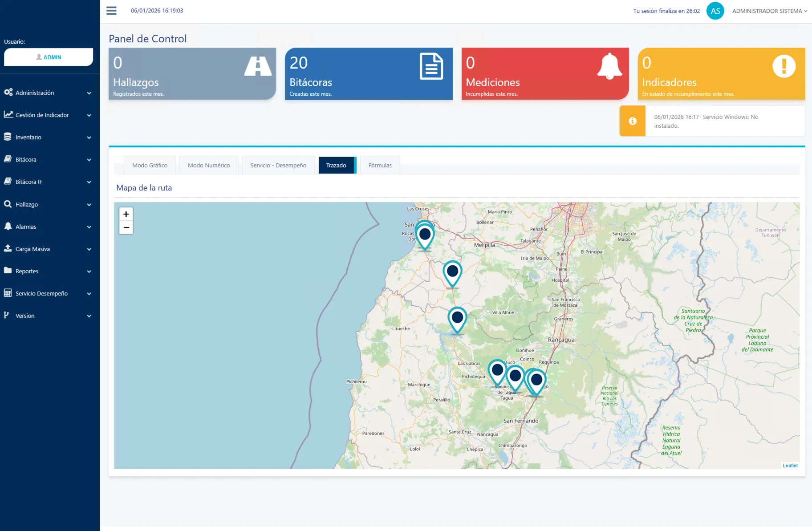Image resolution: width=812 pixels, height=531 pixels.
Task: Click the road icon on Hallazgos card
Action: pos(258,66)
